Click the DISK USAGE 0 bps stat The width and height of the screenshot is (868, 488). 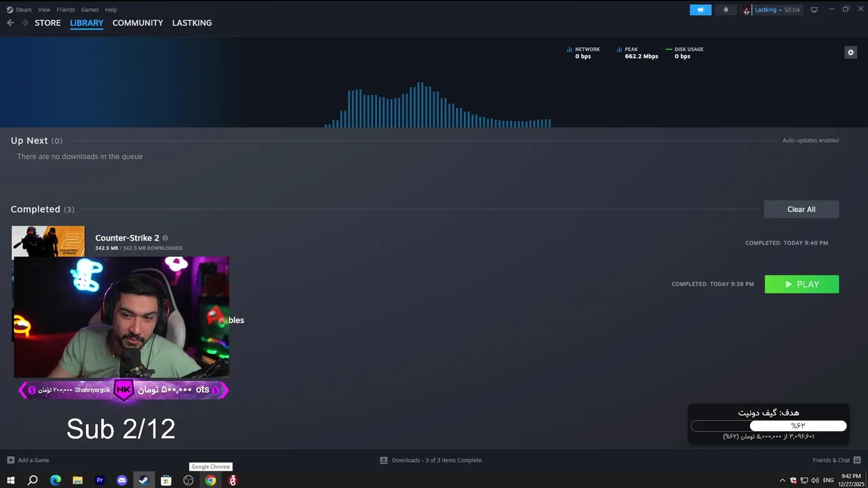point(686,53)
